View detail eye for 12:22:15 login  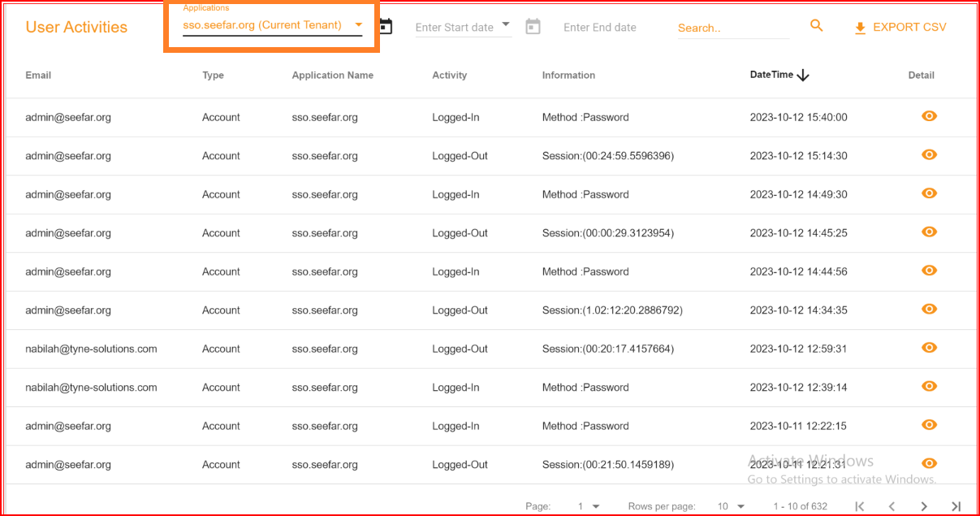tap(930, 425)
